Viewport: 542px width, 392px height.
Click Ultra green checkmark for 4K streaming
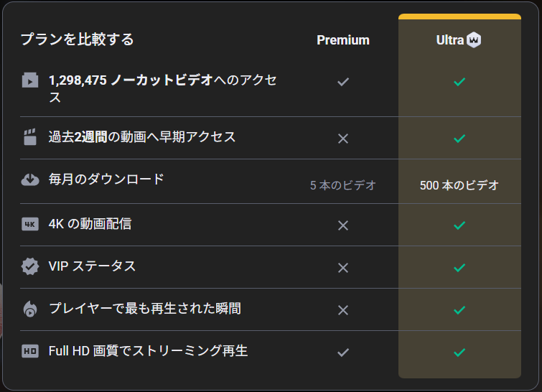(x=459, y=225)
